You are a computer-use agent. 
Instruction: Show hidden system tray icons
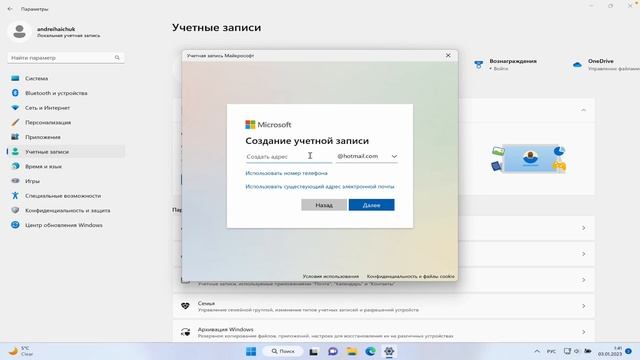[x=537, y=351]
